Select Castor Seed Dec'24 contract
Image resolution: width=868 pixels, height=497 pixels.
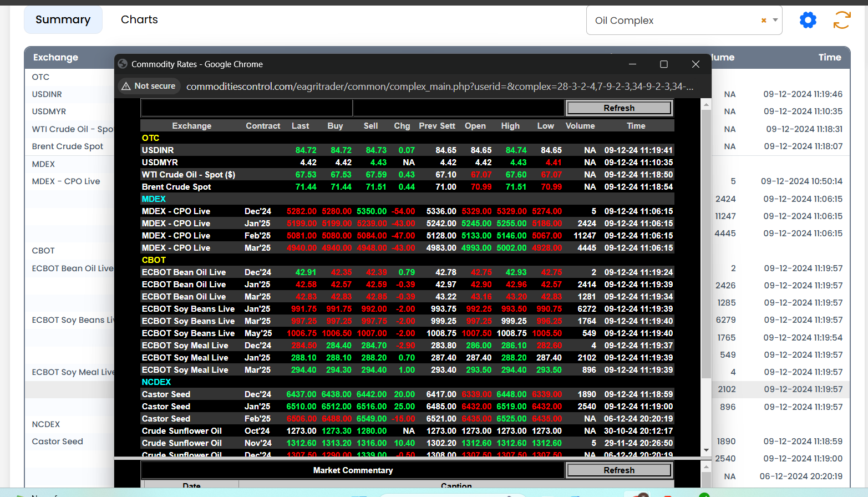click(407, 394)
